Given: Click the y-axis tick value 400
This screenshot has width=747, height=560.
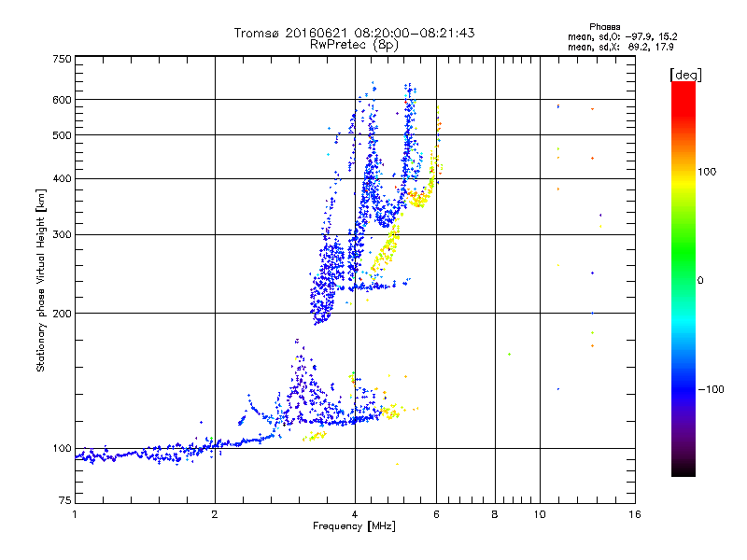Looking at the screenshot, I should point(62,179).
